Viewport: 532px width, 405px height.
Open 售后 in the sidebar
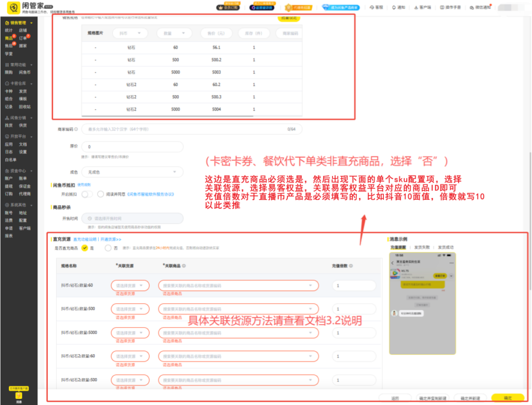[x=9, y=46]
